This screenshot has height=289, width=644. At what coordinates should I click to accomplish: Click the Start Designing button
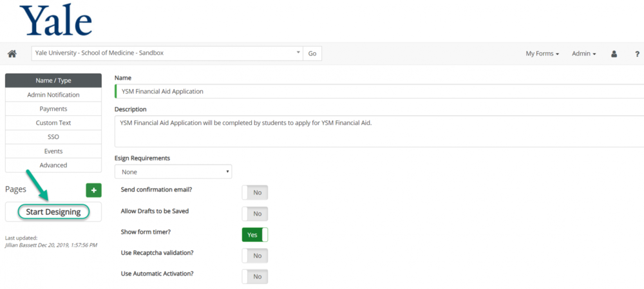[x=53, y=212]
